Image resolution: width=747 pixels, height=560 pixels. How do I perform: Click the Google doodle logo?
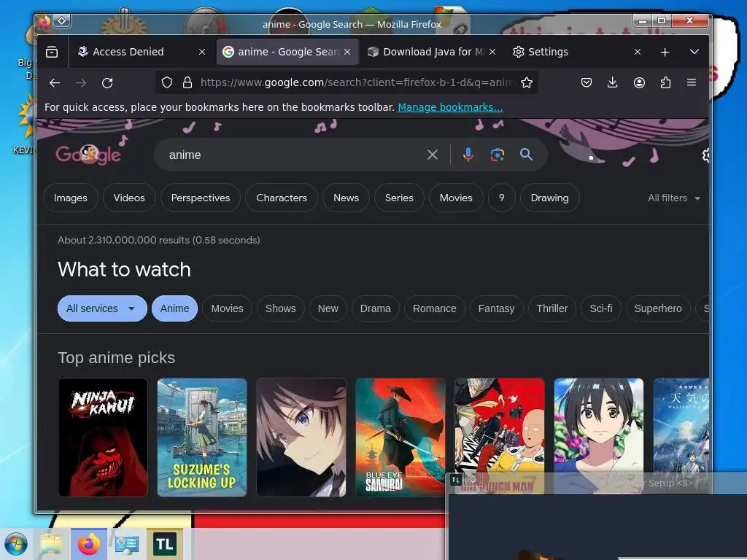coord(88,155)
